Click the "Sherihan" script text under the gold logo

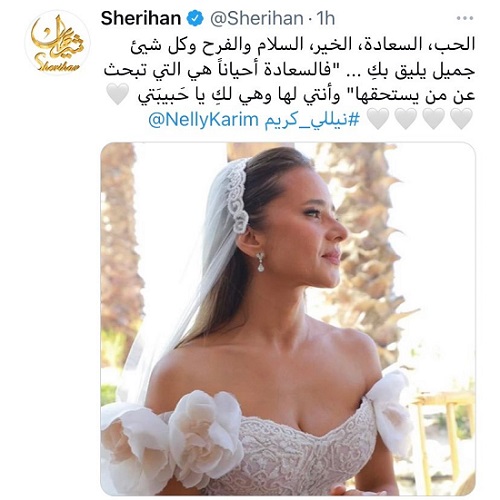click(x=57, y=65)
